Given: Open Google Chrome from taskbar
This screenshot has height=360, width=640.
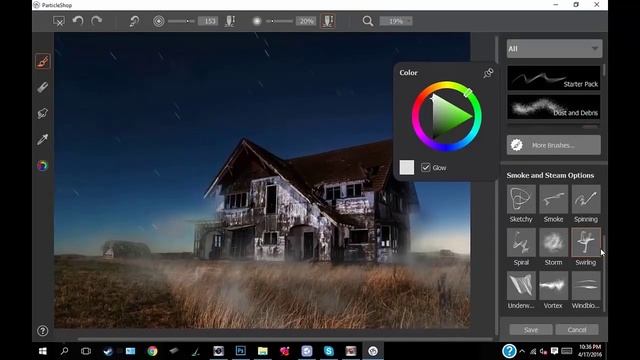Looking at the screenshot, I should point(152,351).
